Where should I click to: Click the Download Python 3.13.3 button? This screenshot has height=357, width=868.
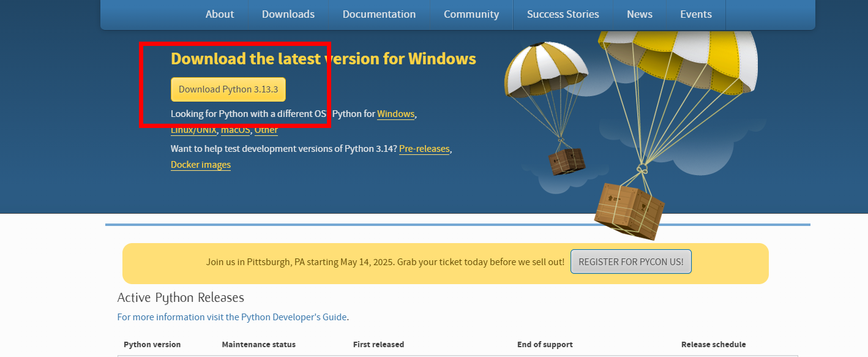[x=228, y=89]
